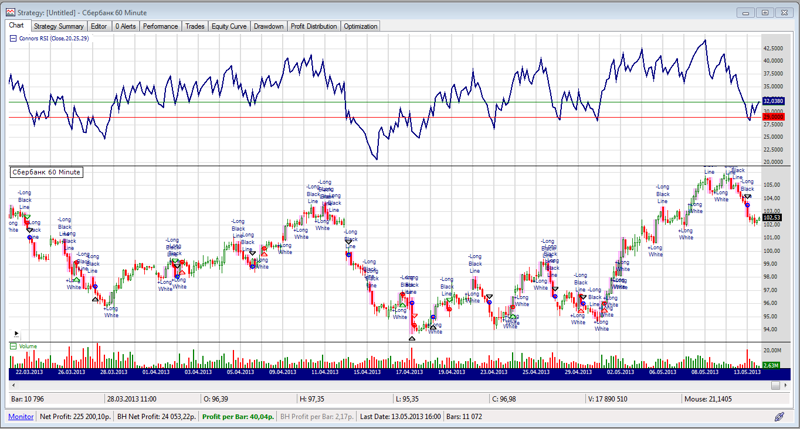
Task: Maximize the strategy chart window
Action: 765,11
